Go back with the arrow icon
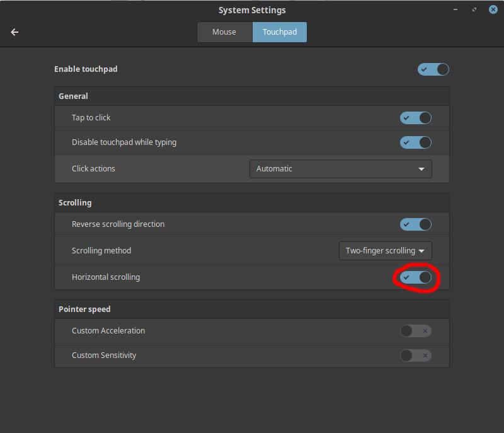This screenshot has width=504, height=433. click(x=14, y=32)
